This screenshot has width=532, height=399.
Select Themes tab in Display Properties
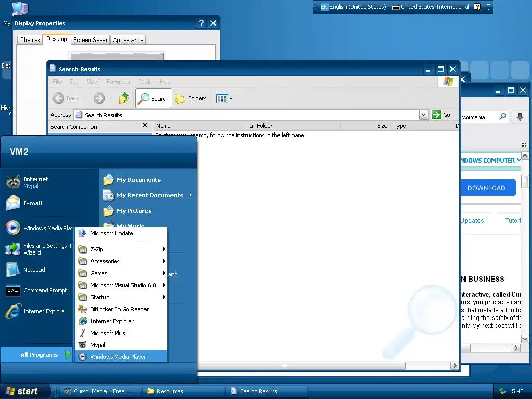coord(30,40)
